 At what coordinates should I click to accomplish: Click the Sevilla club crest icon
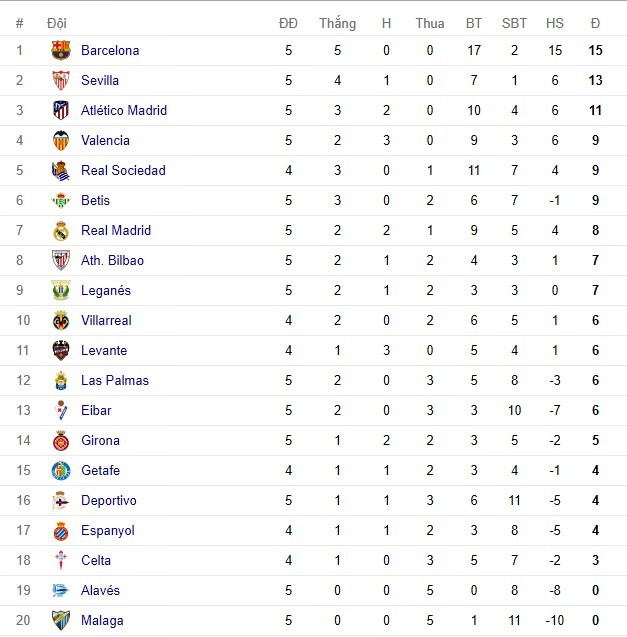coord(61,81)
